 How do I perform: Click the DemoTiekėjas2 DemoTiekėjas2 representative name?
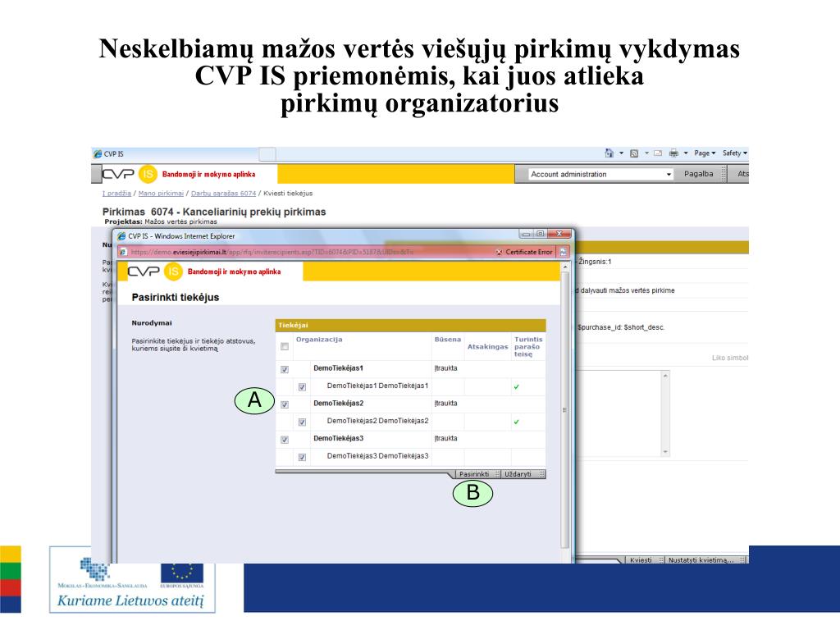click(377, 421)
